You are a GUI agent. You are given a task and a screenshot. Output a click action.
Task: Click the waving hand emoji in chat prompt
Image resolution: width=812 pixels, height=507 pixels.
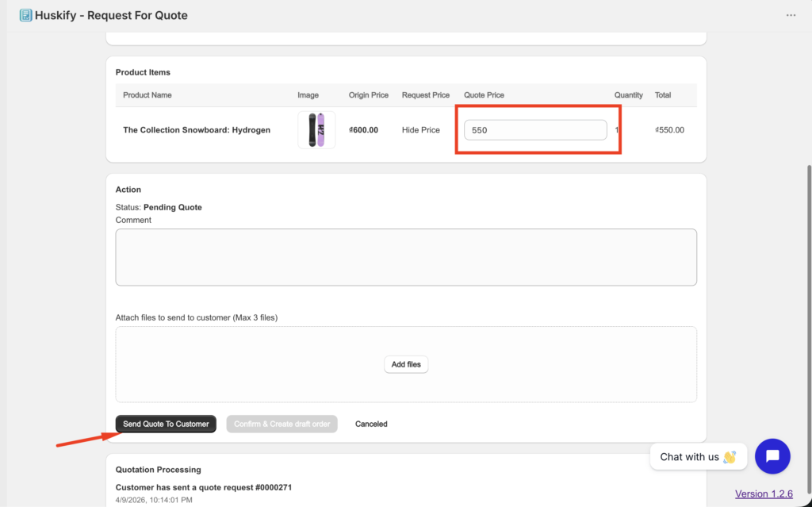(x=730, y=457)
